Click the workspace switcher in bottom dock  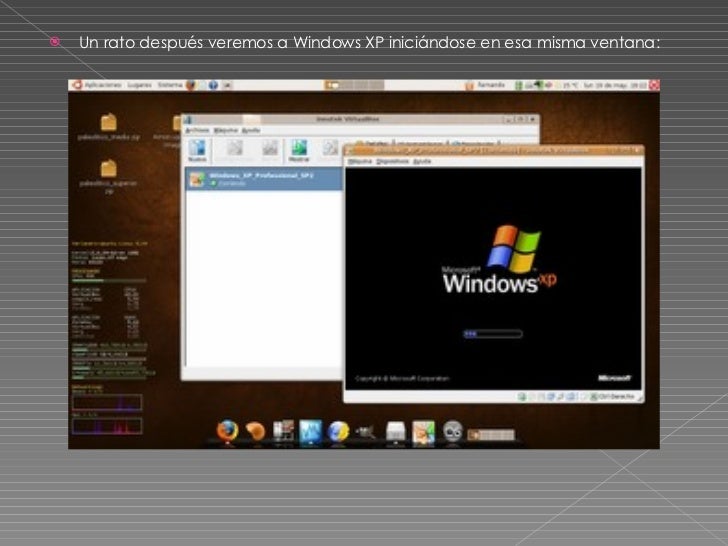491,435
